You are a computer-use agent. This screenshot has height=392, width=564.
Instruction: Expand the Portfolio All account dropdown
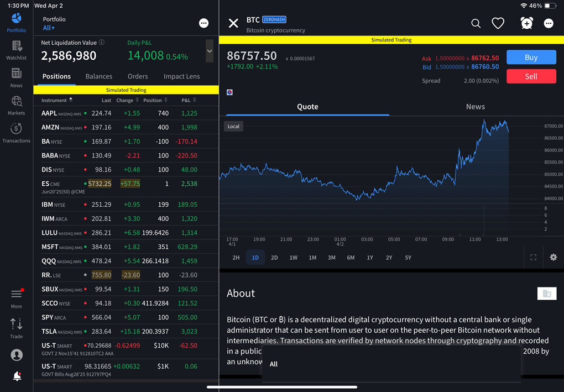tap(49, 28)
